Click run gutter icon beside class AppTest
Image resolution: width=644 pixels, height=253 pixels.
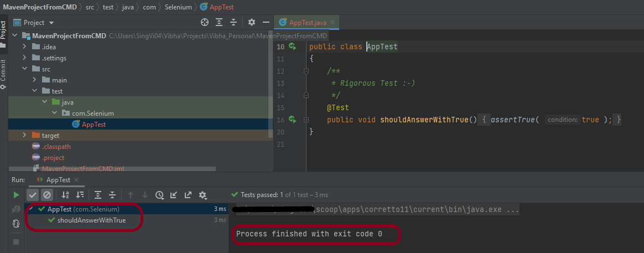click(292, 47)
